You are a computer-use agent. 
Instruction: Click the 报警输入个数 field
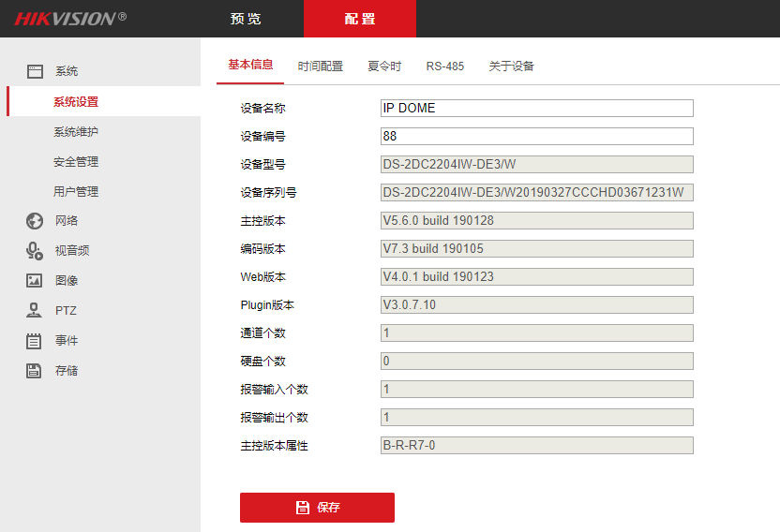(537, 390)
